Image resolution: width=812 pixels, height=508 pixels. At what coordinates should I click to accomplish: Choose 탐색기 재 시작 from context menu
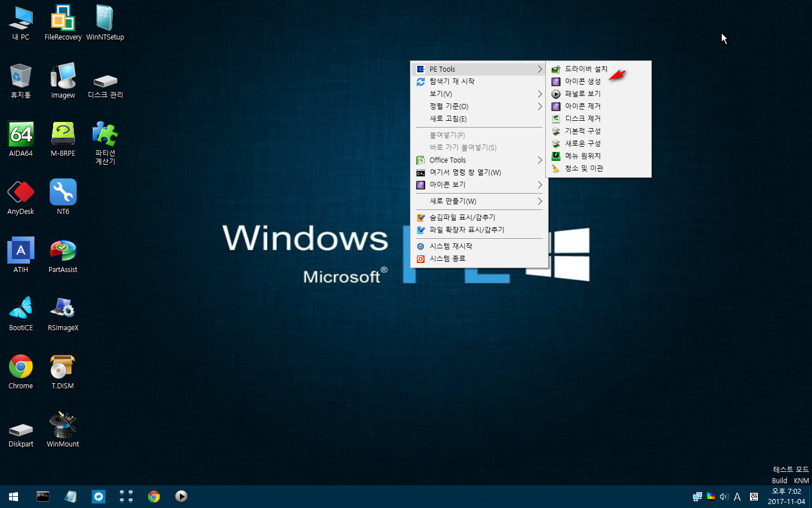479,81
